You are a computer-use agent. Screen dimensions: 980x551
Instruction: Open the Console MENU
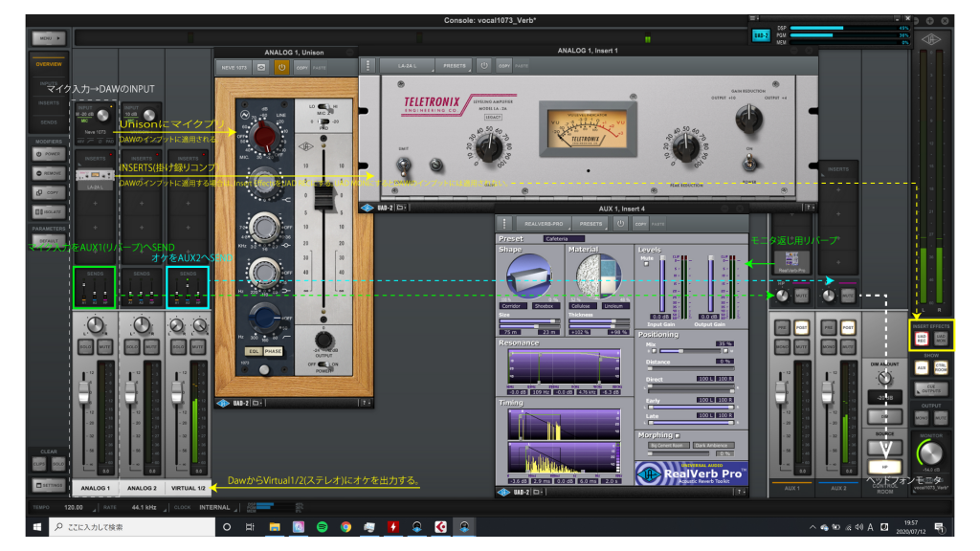[48, 38]
